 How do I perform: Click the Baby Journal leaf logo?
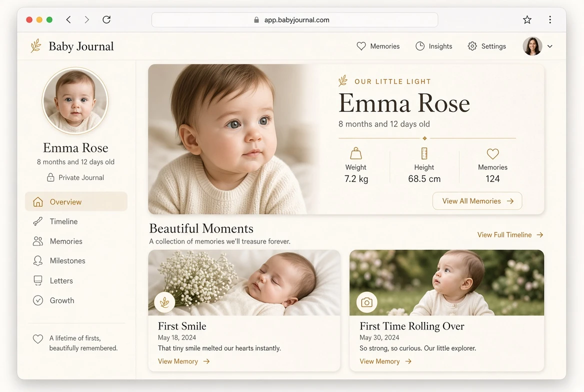(x=36, y=46)
